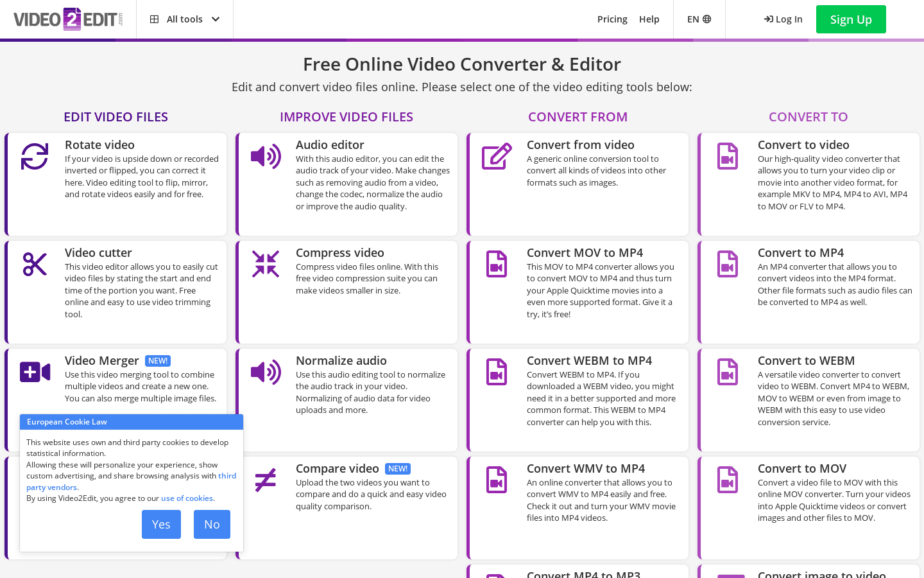Select the scissors Video cutter icon

pos(35,264)
